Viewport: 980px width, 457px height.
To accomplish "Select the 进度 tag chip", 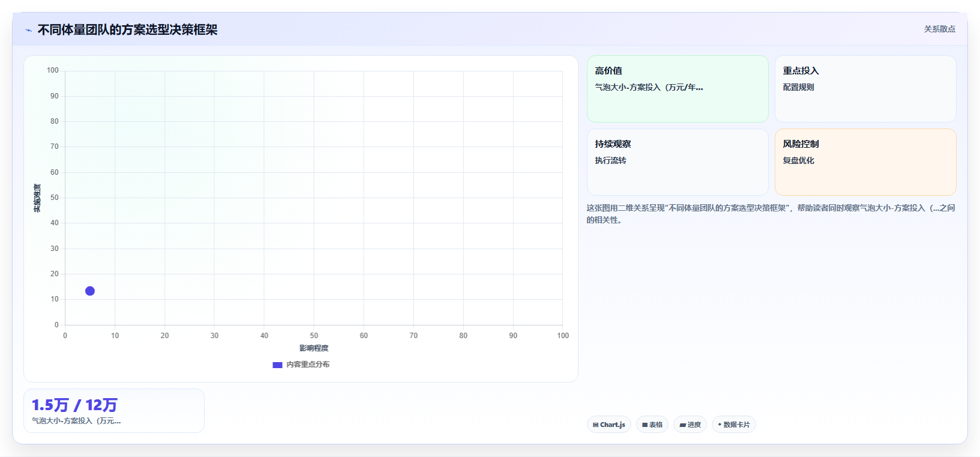I will click(690, 425).
